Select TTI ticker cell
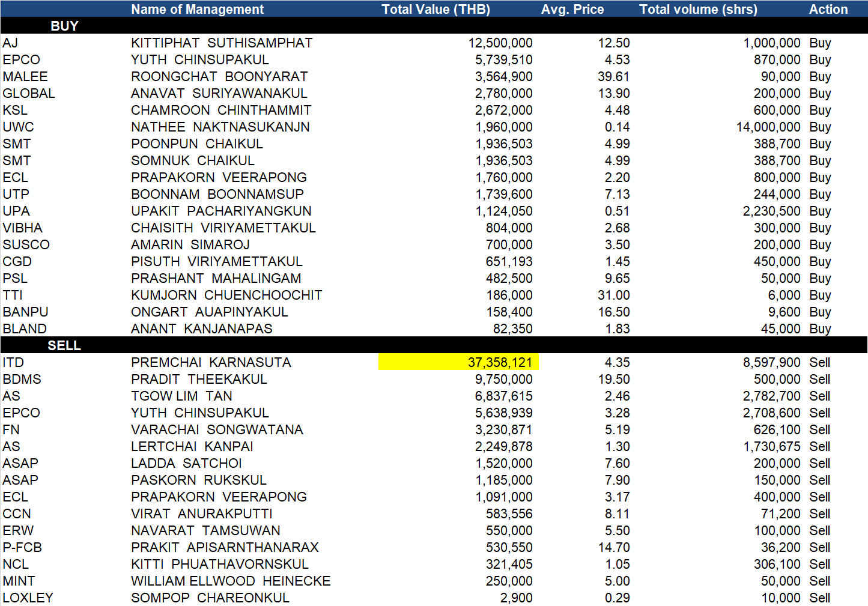This screenshot has width=868, height=606. [13, 295]
